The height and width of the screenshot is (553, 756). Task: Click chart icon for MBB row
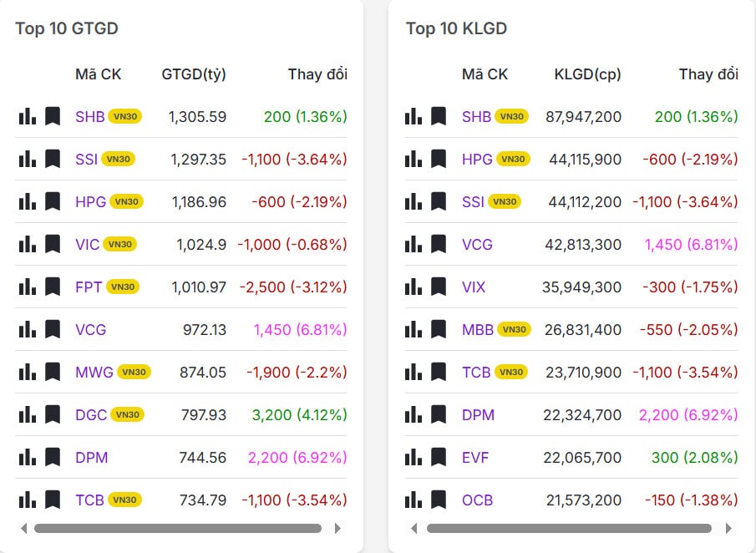(x=414, y=329)
